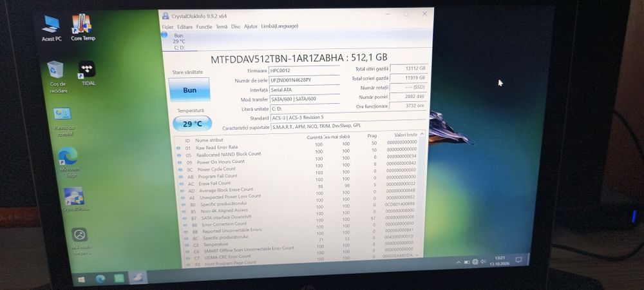
Task: Click the status dot for Reallocated NAND Block Count
Action: click(178, 155)
